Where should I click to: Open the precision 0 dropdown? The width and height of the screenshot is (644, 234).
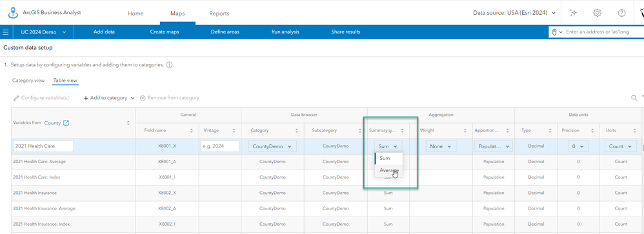tap(578, 146)
